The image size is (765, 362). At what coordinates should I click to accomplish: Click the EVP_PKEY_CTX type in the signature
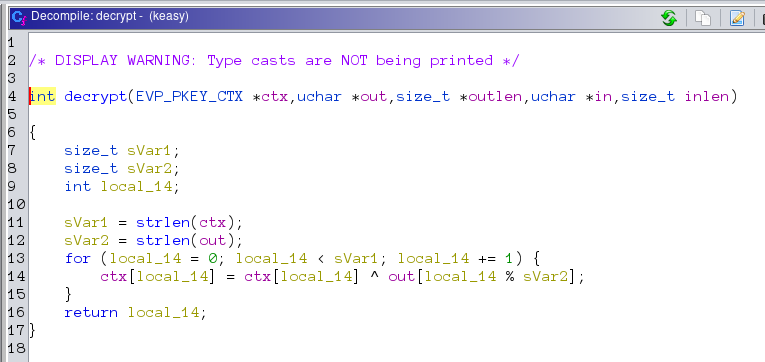pos(189,97)
